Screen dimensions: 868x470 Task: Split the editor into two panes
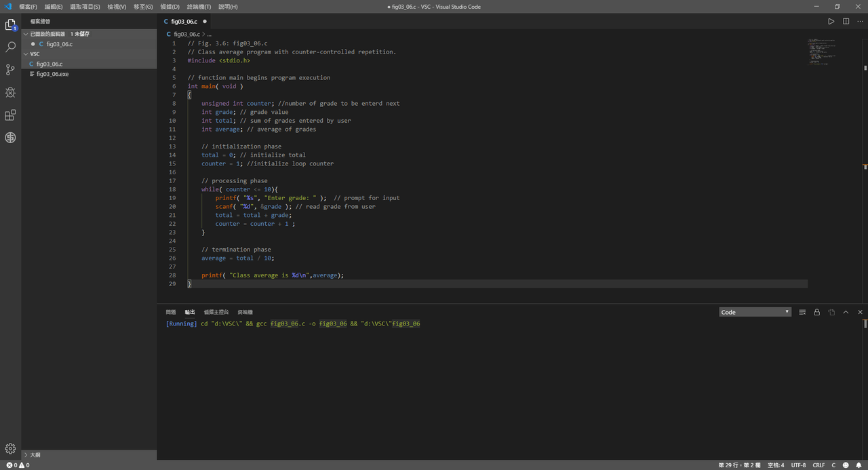pyautogui.click(x=846, y=21)
